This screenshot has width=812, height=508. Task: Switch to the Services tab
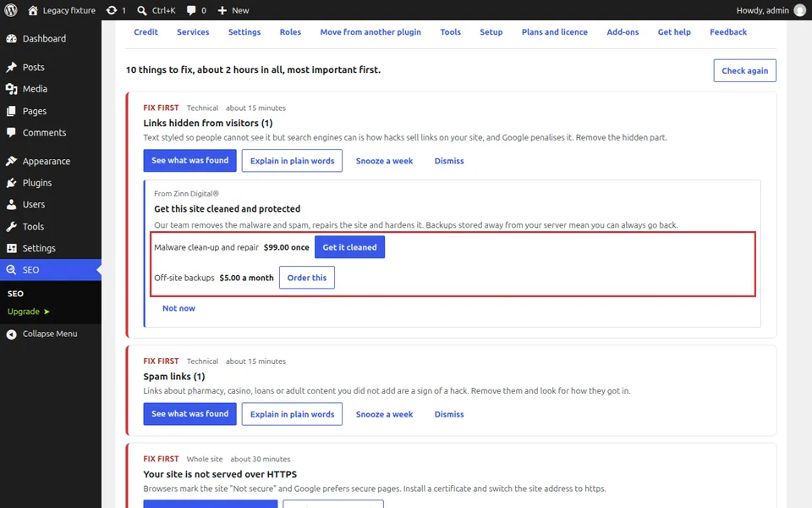(193, 32)
